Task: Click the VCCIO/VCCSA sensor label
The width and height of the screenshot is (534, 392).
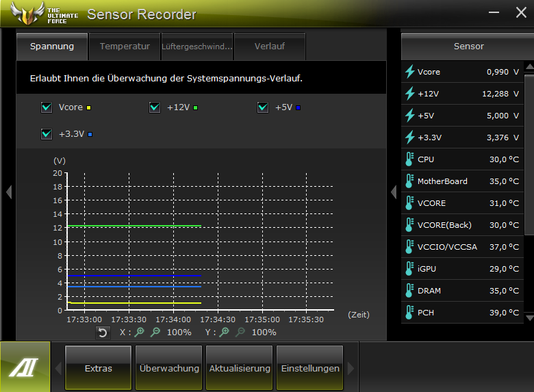Action: [447, 247]
